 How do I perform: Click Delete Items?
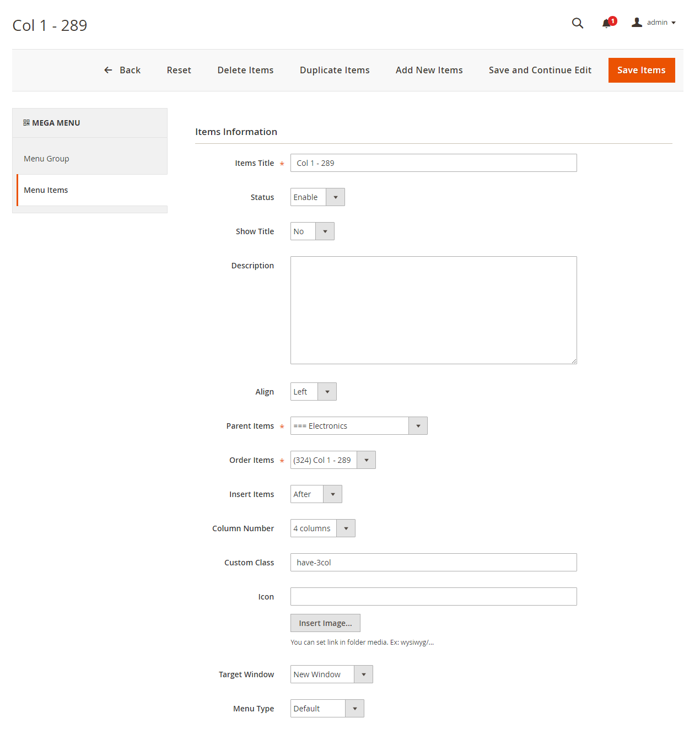tap(245, 70)
